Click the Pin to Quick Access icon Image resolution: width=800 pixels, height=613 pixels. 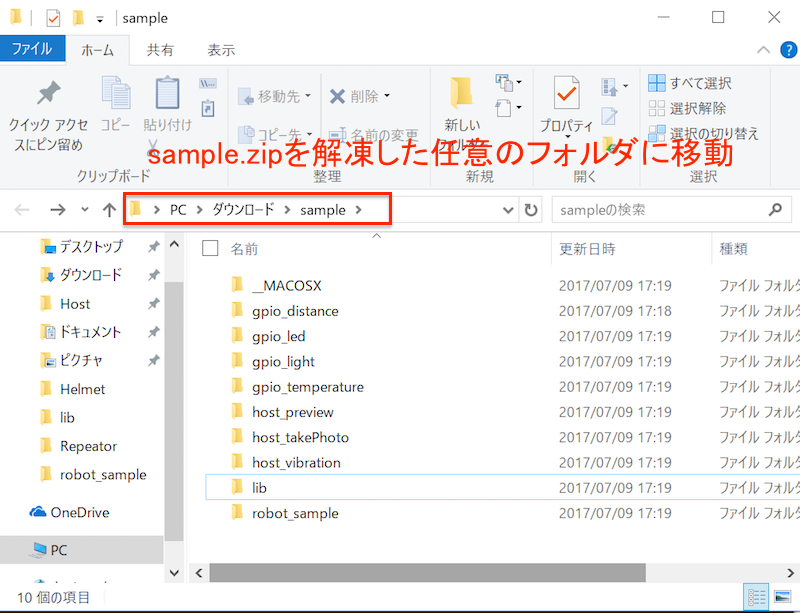pos(48,95)
